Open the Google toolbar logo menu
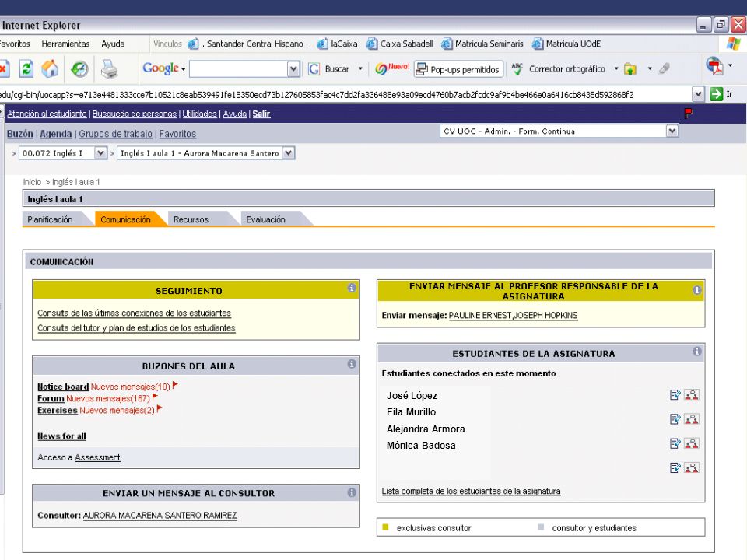The height and width of the screenshot is (560, 747). coord(164,68)
